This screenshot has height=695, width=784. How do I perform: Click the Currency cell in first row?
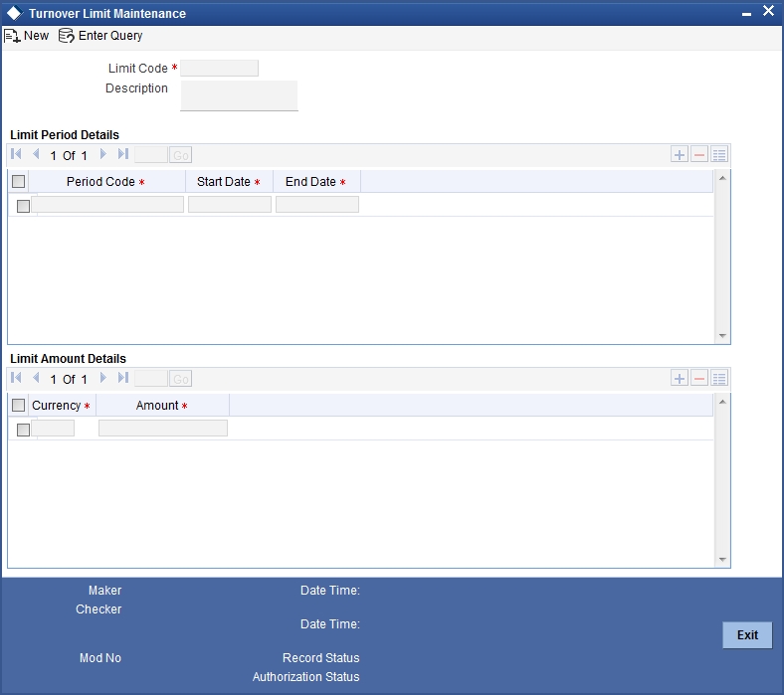pyautogui.click(x=53, y=429)
